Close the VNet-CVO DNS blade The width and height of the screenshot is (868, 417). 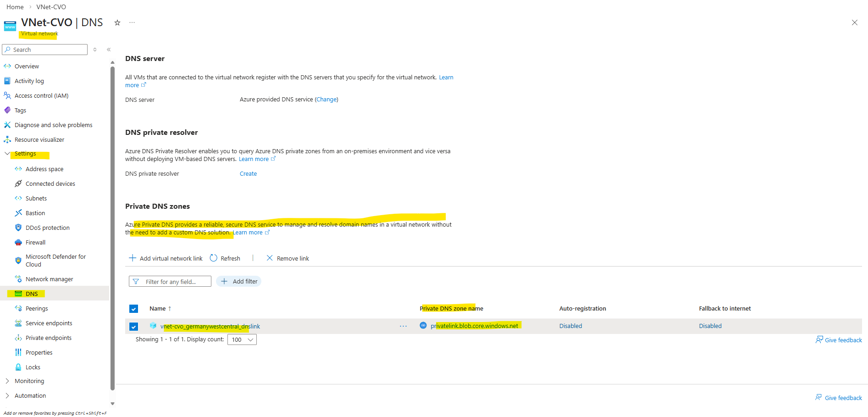coord(855,22)
